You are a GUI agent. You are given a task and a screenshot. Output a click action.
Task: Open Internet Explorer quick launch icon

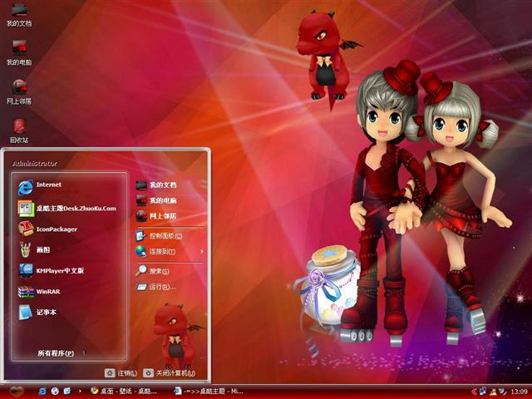[x=42, y=392]
